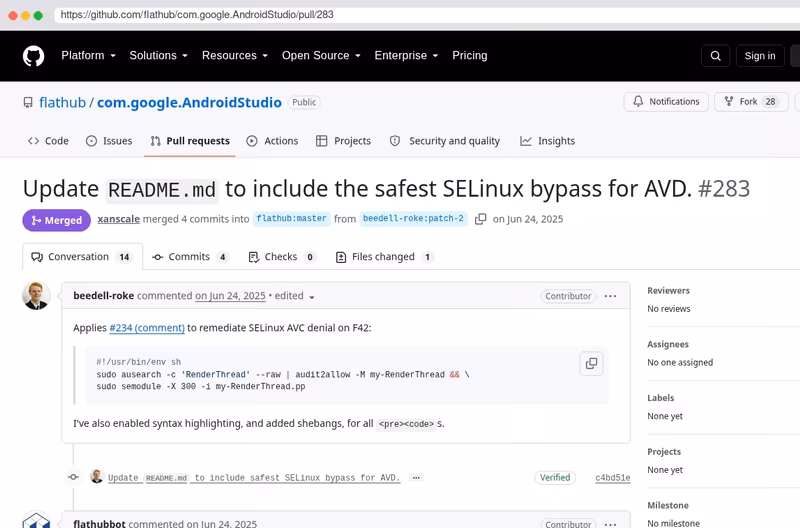Click the Sign in button
This screenshot has height=528, width=800.
[x=760, y=56]
